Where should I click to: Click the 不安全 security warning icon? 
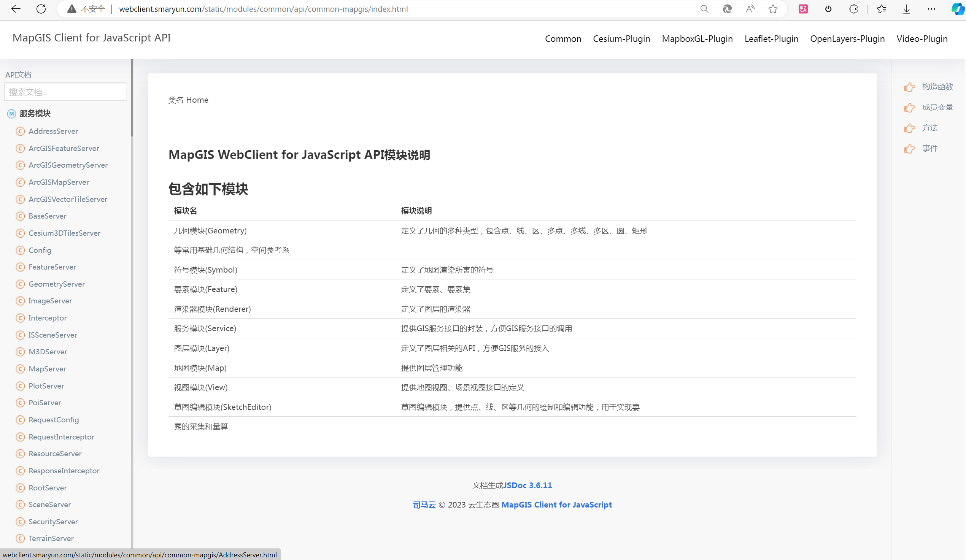tap(71, 8)
